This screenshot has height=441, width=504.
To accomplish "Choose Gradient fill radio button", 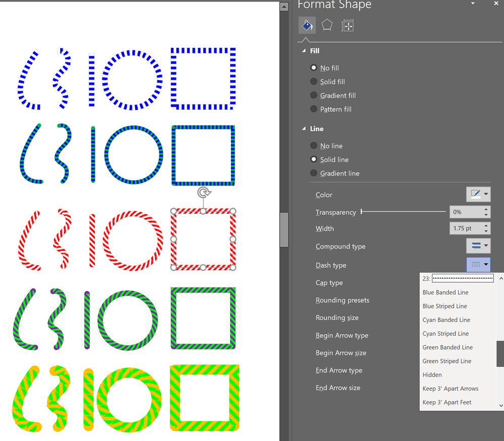I will pyautogui.click(x=314, y=95).
